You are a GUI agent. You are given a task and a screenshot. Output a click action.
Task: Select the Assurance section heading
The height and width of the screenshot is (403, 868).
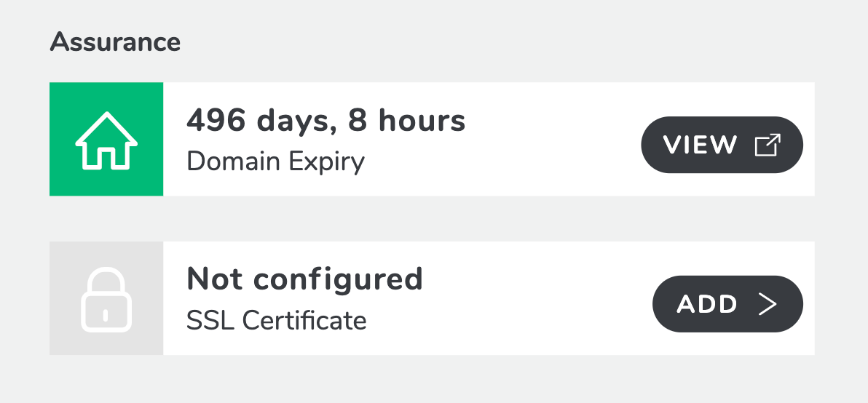pos(115,42)
